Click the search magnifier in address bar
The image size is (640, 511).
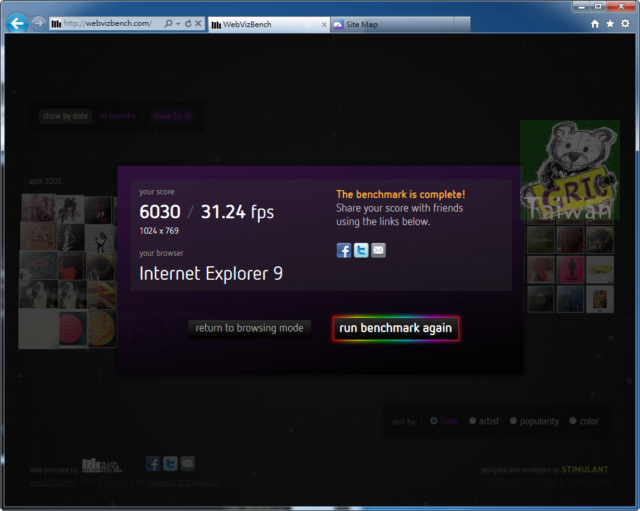point(168,24)
